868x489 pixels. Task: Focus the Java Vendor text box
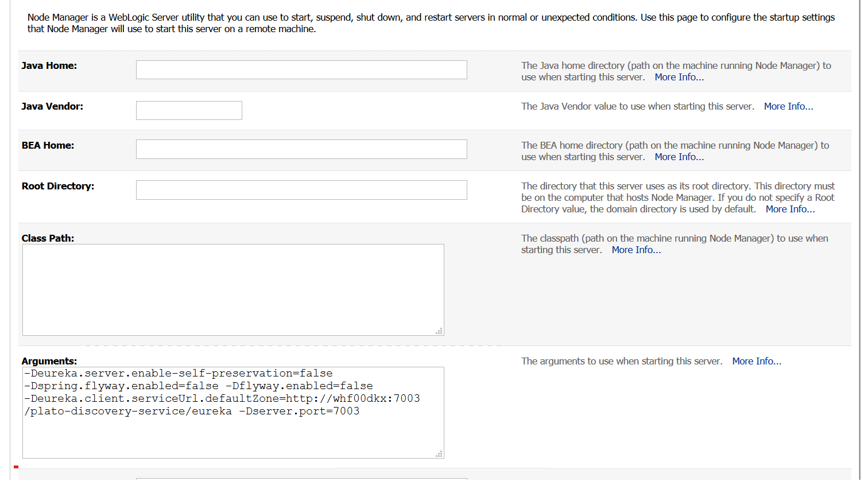point(189,111)
